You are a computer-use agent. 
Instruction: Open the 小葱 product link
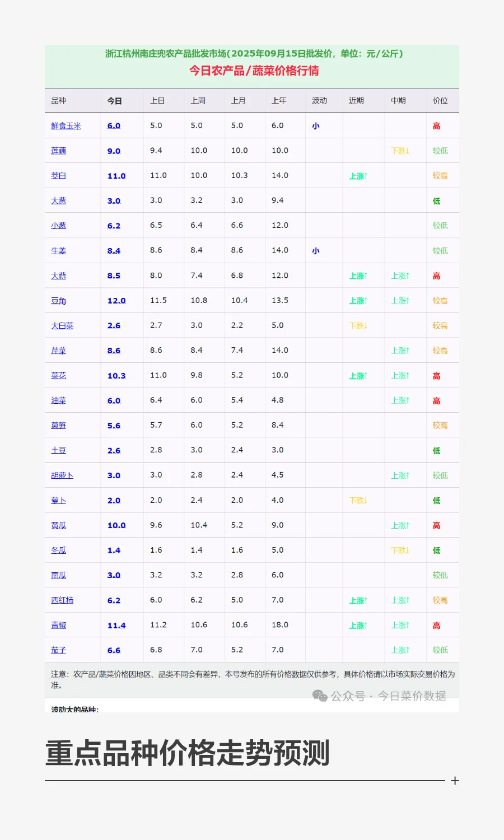tap(59, 226)
